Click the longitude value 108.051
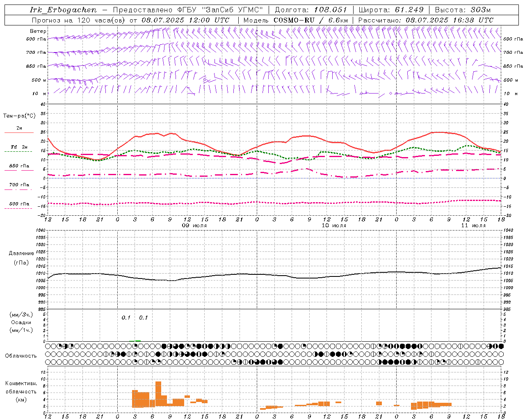Screen dimensions: 525x420 click(x=331, y=10)
